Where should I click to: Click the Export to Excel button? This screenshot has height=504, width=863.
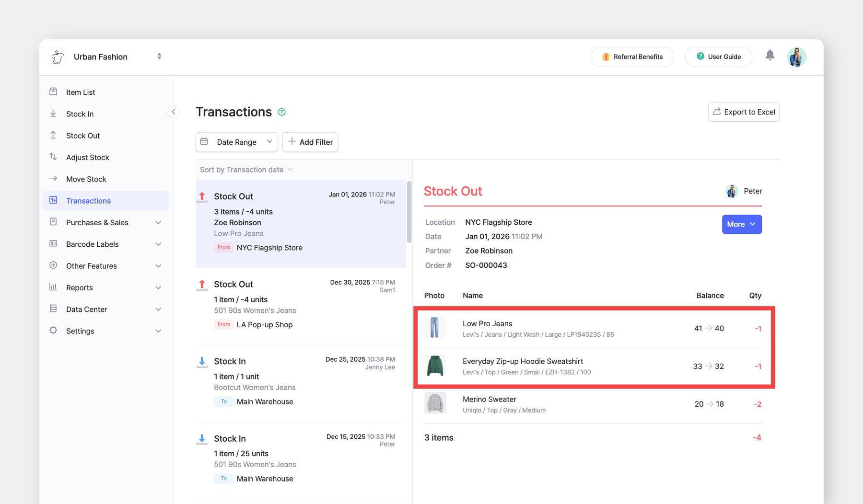pyautogui.click(x=744, y=112)
